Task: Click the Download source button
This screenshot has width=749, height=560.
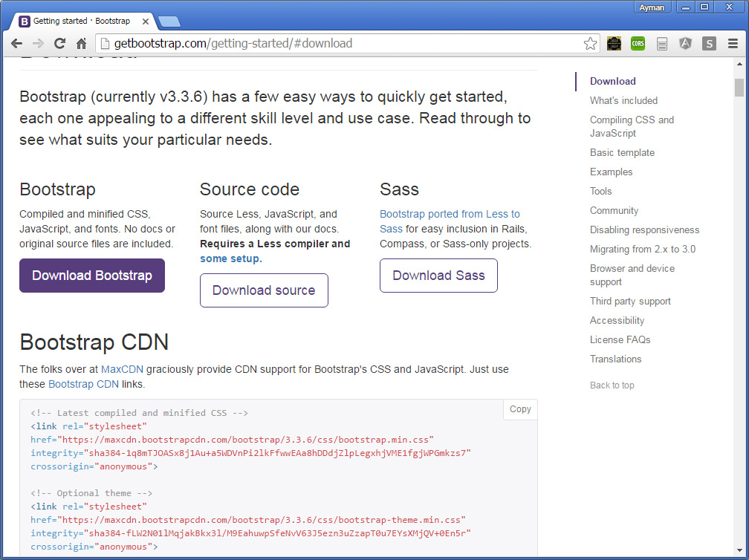Action: [x=264, y=290]
